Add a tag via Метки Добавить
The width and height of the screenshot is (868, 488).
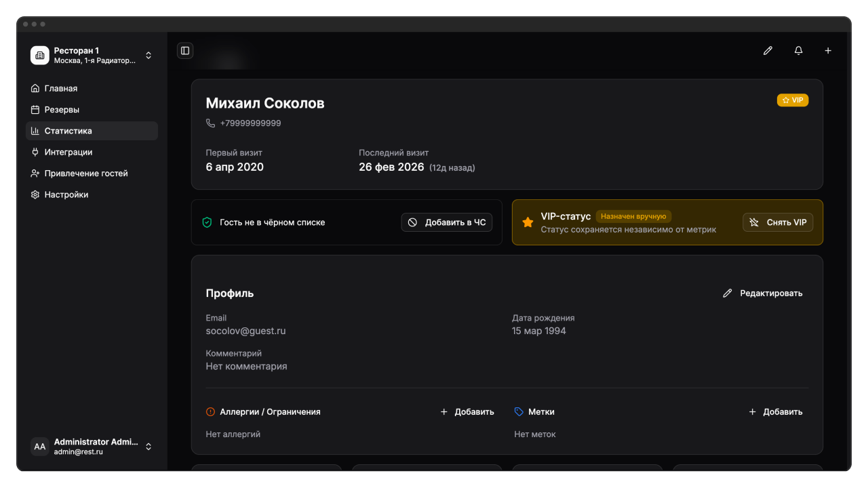point(776,411)
